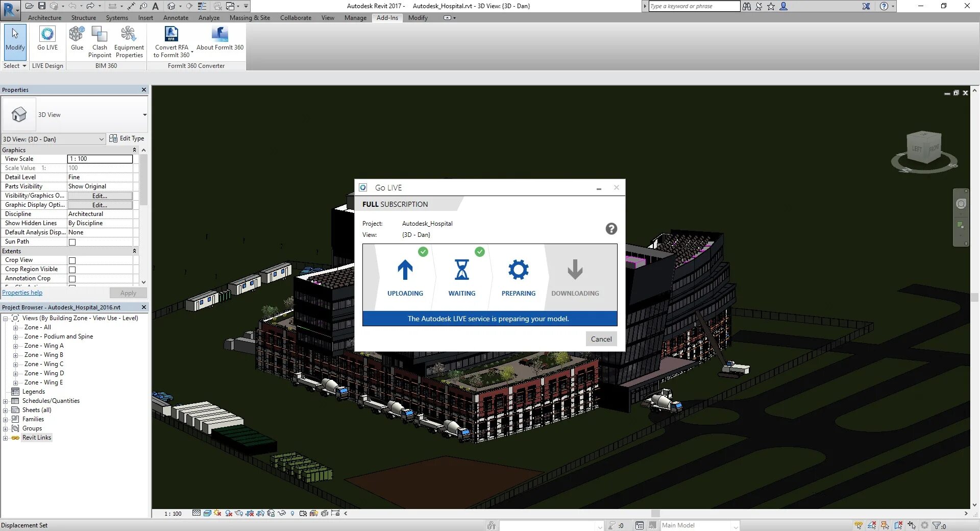The height and width of the screenshot is (531, 980).
Task: Click the Text tool icon in quick access toolbar
Action: 156,6
